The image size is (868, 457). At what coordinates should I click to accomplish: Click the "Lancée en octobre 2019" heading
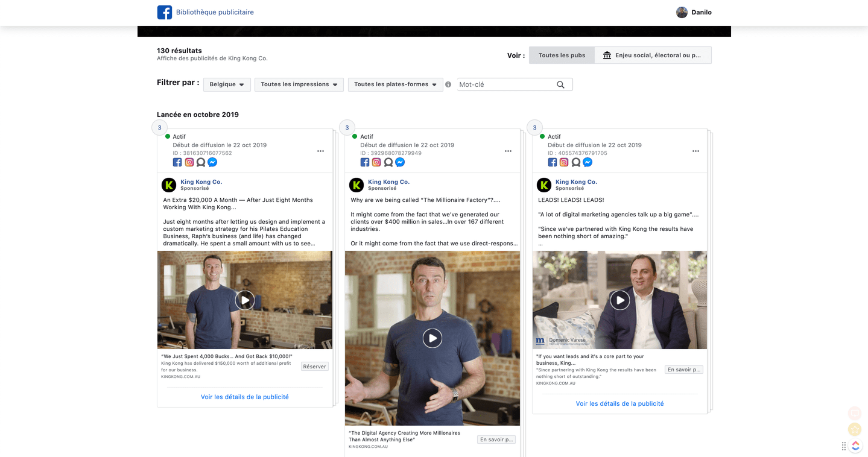coord(198,115)
